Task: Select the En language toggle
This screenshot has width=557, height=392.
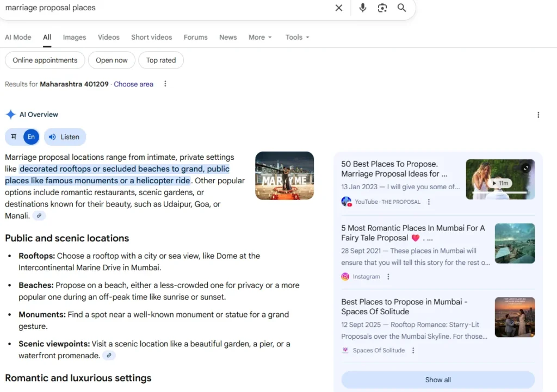Action: click(31, 137)
